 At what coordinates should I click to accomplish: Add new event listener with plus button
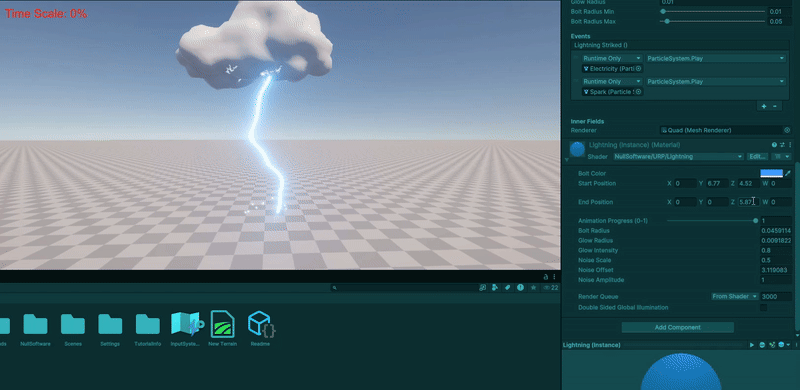coord(764,106)
